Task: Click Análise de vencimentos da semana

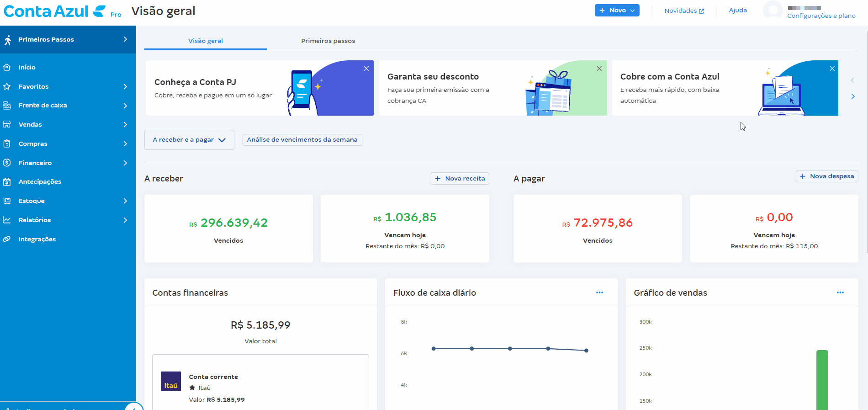Action: tap(302, 139)
